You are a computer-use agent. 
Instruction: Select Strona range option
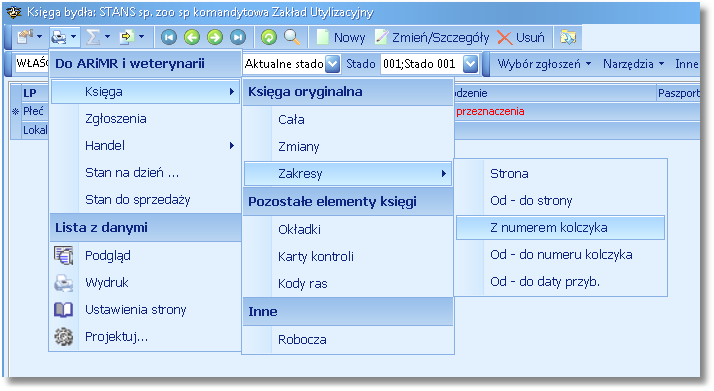[x=561, y=173]
